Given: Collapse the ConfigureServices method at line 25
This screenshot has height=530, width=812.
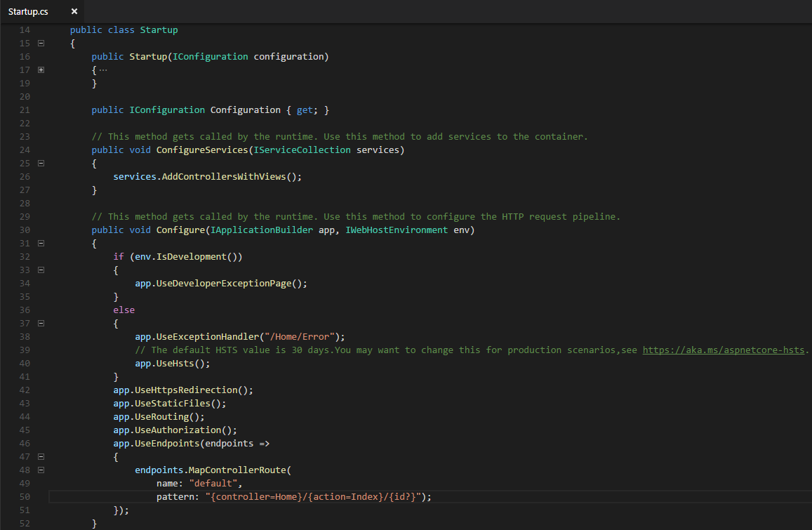Looking at the screenshot, I should tap(41, 163).
